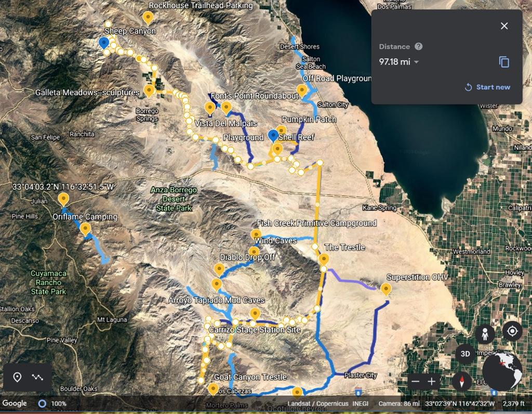Click the Julian town label

click(x=39, y=201)
